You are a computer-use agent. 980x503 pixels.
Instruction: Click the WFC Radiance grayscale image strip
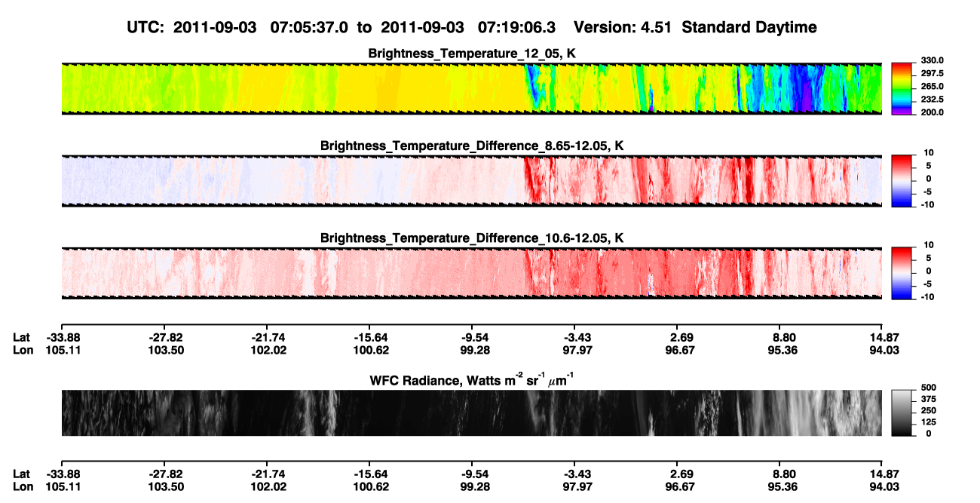472,413
